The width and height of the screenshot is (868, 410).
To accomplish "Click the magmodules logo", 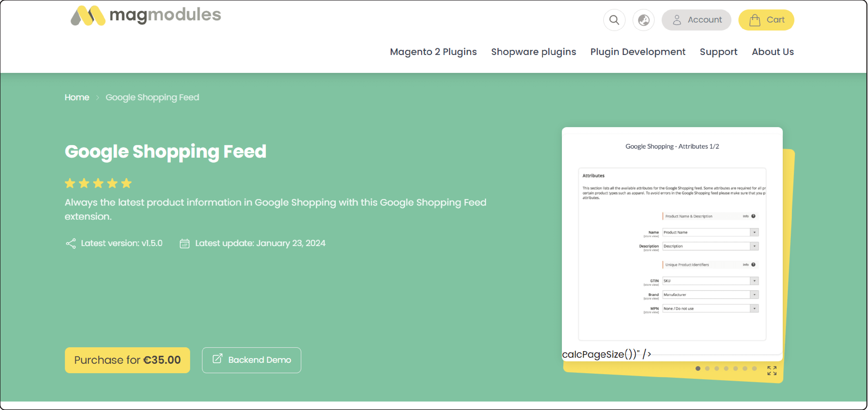I will click(x=146, y=15).
